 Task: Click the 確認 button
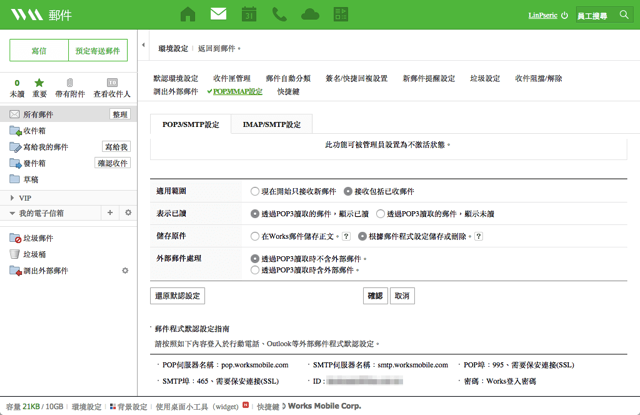point(374,296)
